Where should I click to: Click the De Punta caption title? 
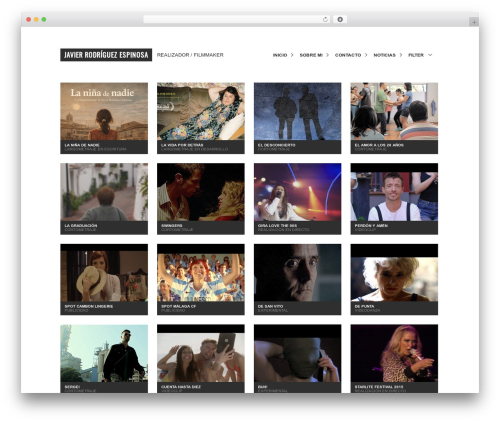coord(364,306)
